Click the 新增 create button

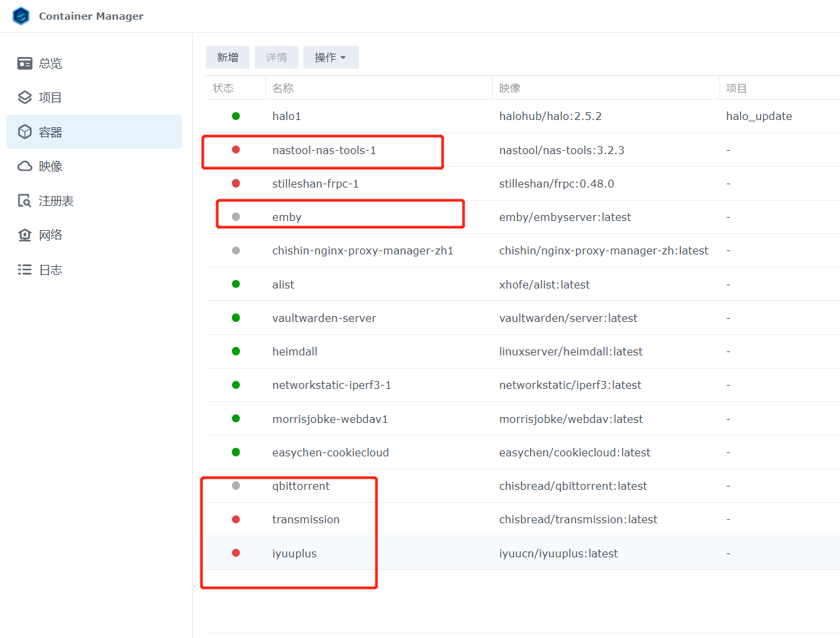tap(227, 58)
